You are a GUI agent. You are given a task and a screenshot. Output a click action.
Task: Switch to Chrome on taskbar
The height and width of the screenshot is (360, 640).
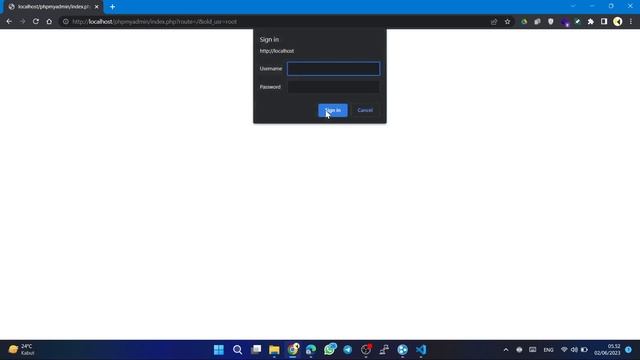click(x=293, y=350)
